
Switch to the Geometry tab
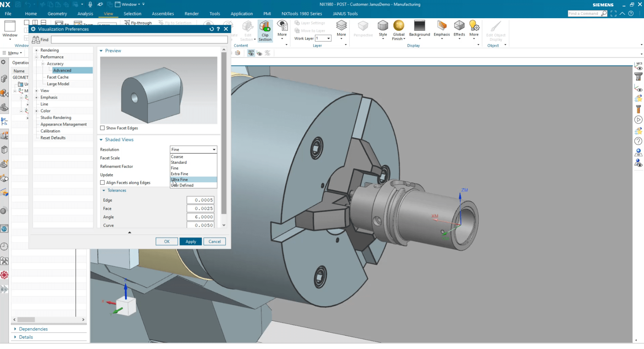tap(57, 14)
